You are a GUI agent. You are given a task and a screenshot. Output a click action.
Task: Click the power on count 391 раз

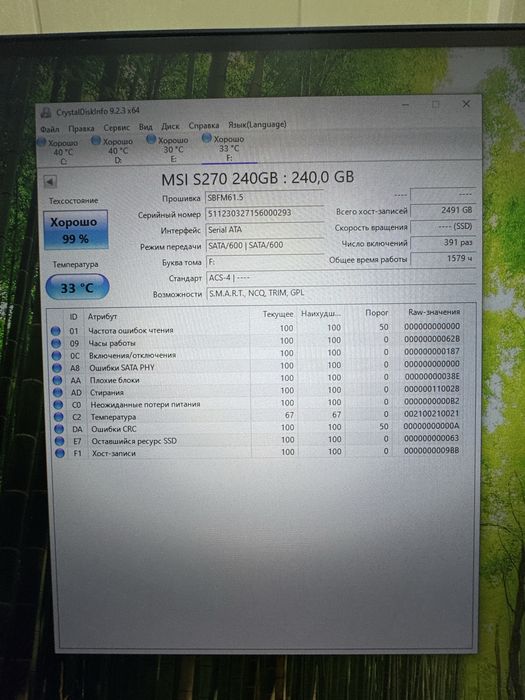[x=443, y=242]
